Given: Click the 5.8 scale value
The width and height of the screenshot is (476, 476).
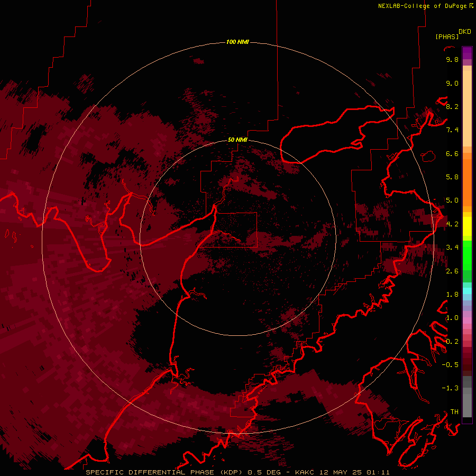Looking at the screenshot, I should 452,177.
